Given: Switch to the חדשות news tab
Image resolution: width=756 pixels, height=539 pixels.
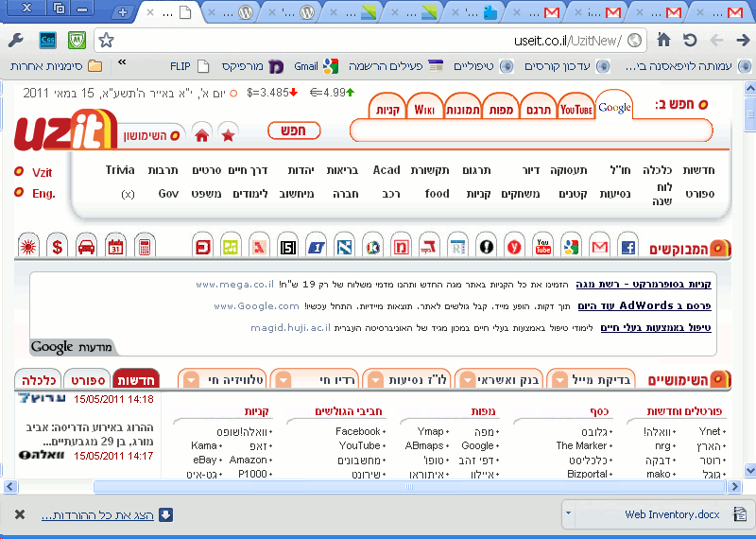Looking at the screenshot, I should pos(135,380).
